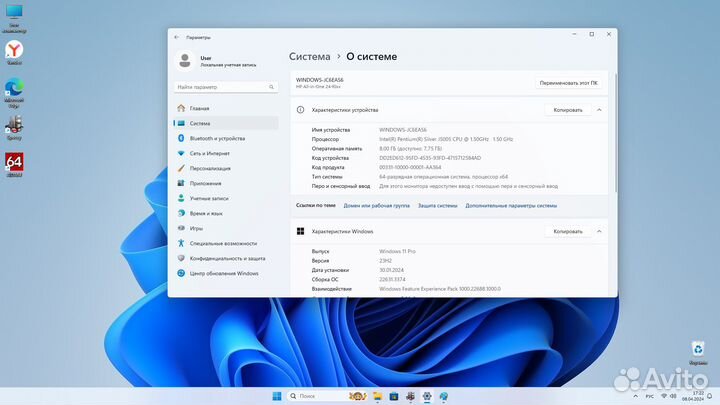Click the 23H2 version value
This screenshot has height=405, width=720.
point(385,261)
